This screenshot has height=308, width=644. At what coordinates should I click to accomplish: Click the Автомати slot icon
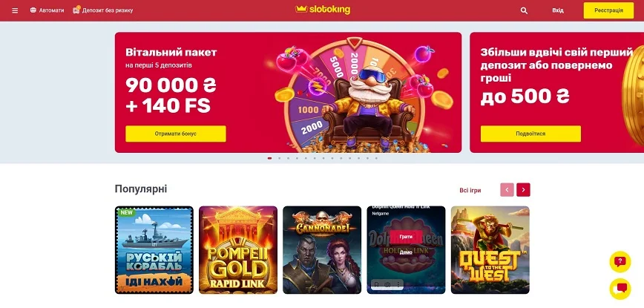click(33, 10)
